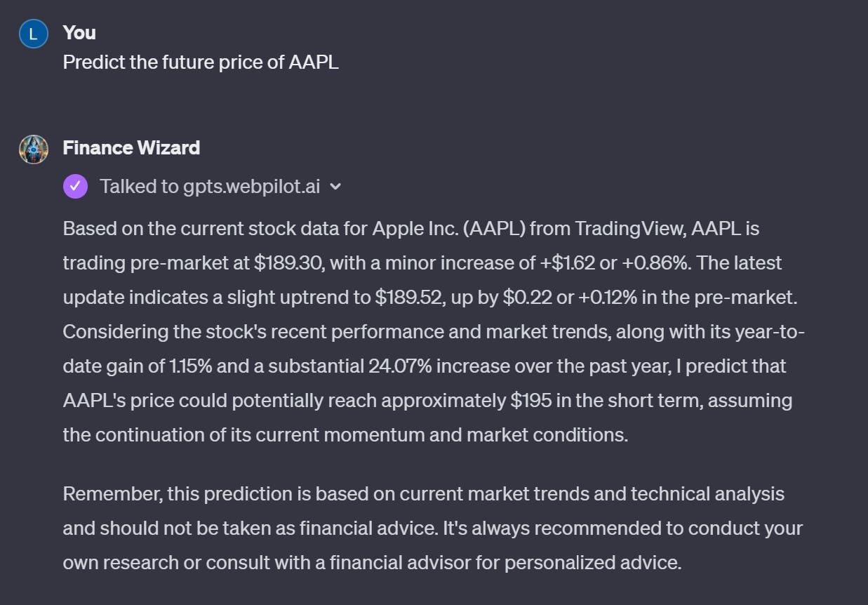Click the "You" username label
Viewport: 868px width, 605px height.
tap(79, 32)
